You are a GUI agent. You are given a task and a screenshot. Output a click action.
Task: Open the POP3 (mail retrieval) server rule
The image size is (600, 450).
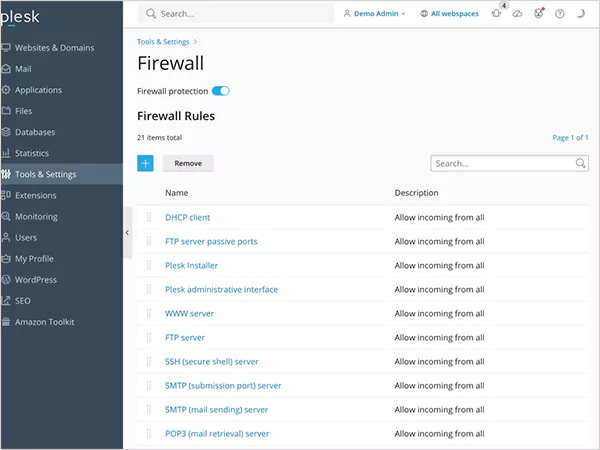click(217, 434)
